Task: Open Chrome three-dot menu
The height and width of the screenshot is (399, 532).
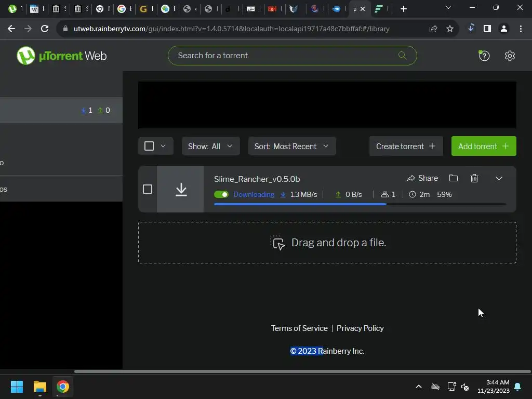Action: tap(521, 29)
